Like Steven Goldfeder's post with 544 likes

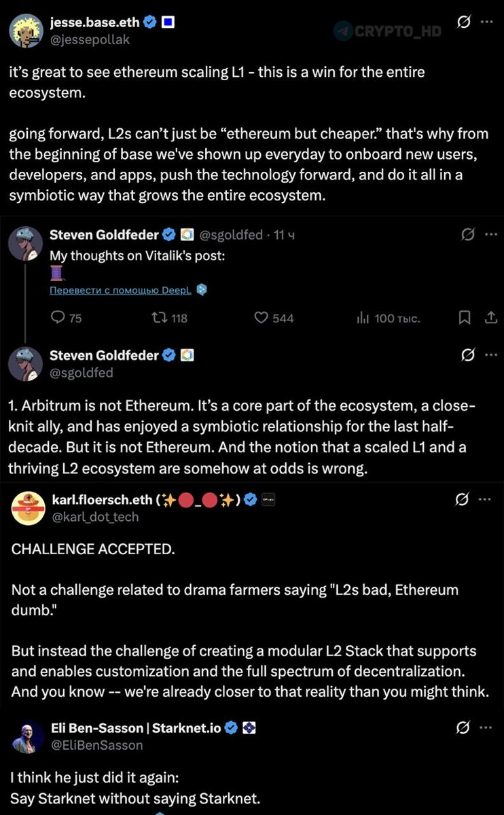pos(262,317)
